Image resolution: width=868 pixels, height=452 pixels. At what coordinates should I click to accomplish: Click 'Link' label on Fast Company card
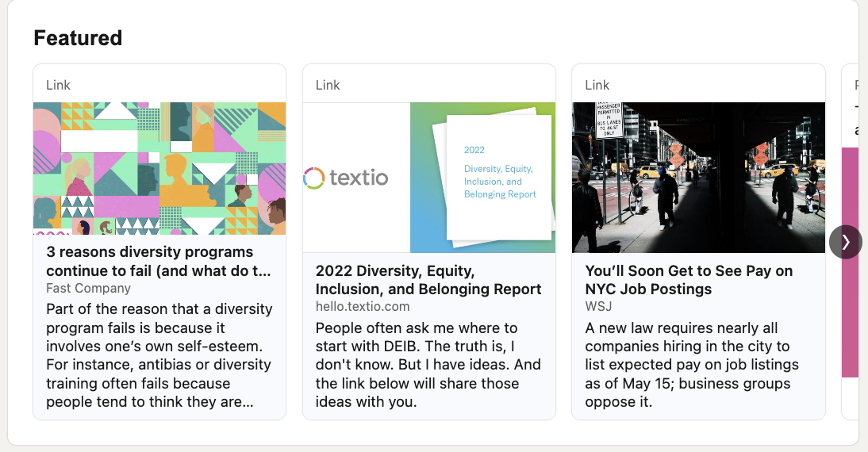(58, 85)
